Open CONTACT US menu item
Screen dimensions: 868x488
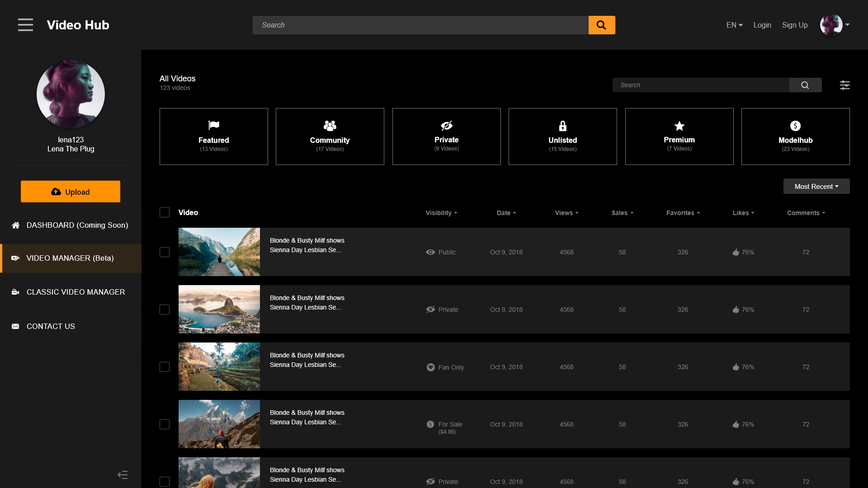(71, 326)
